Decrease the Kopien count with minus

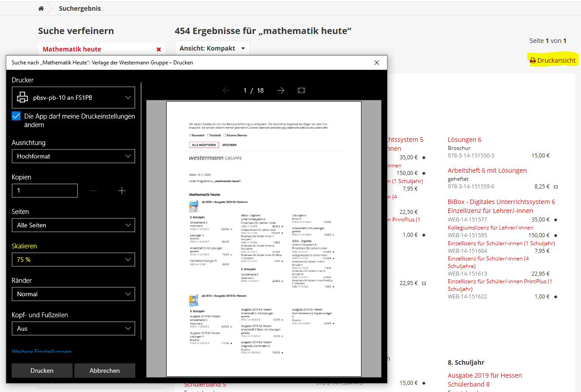[x=93, y=191]
